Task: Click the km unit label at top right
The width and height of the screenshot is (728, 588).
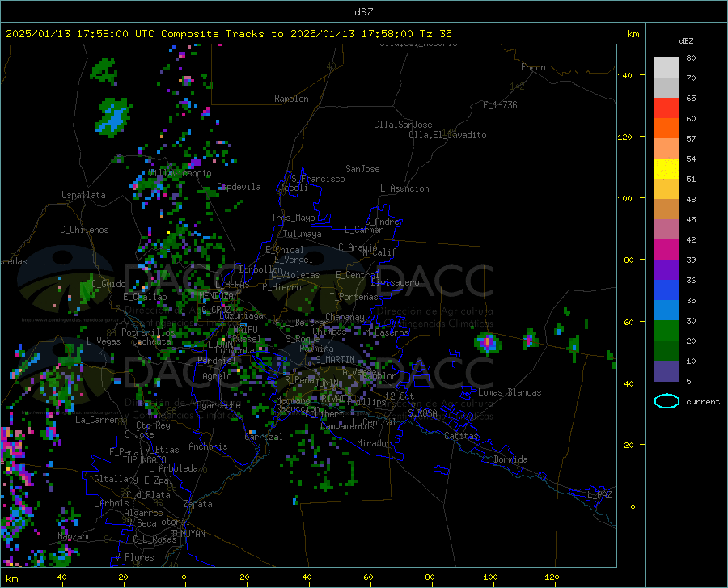Action: click(x=633, y=34)
